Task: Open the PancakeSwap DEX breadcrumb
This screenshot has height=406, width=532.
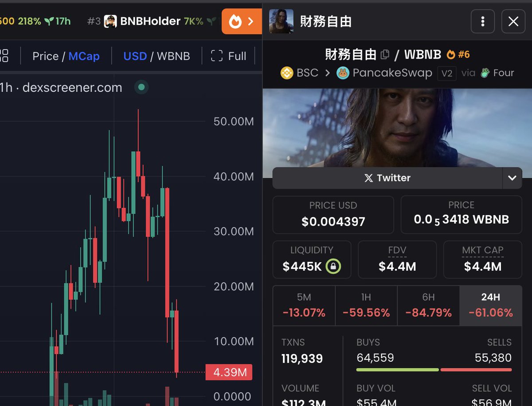Action: (384, 73)
